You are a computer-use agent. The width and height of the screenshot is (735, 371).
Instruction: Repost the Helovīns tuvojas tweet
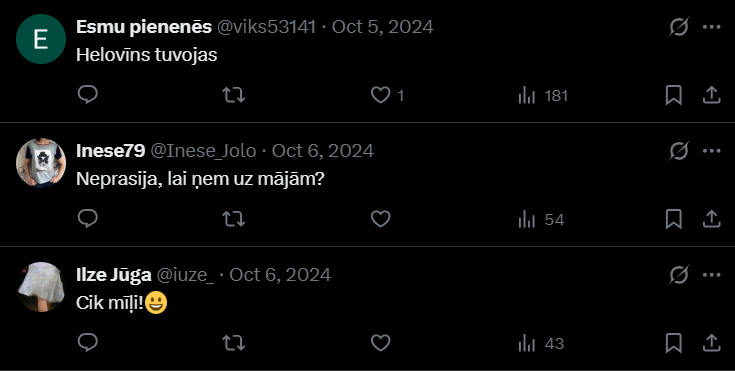[233, 95]
